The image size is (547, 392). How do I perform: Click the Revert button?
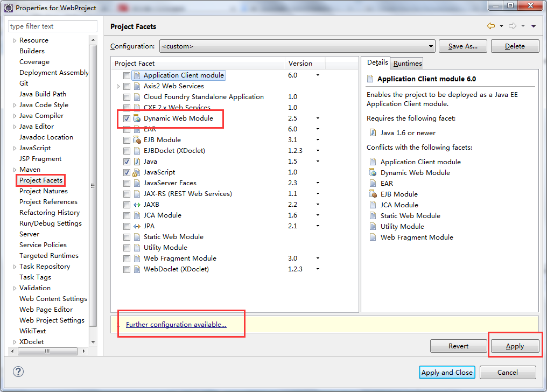(x=458, y=346)
